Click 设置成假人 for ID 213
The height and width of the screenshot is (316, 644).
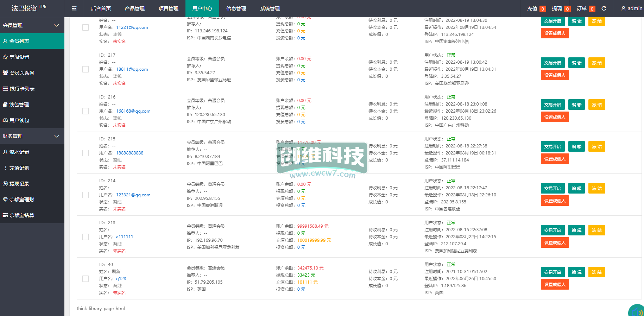pos(555,243)
